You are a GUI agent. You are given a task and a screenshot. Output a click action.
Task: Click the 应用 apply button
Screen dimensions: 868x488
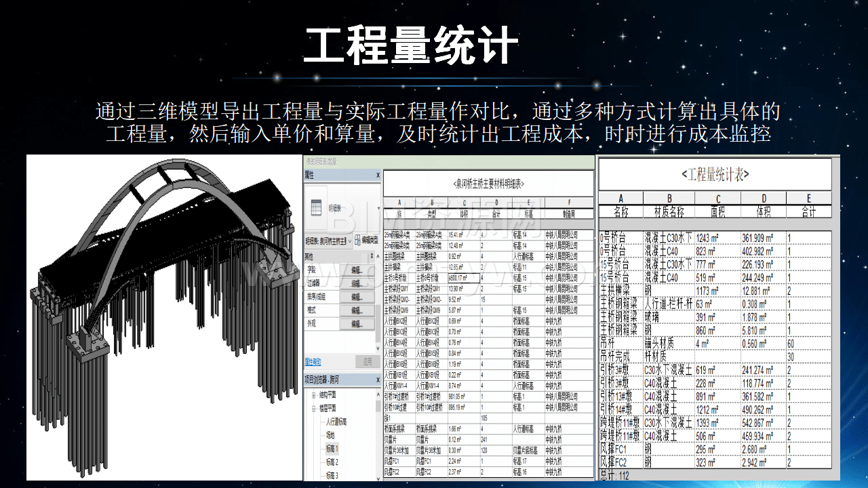368,361
